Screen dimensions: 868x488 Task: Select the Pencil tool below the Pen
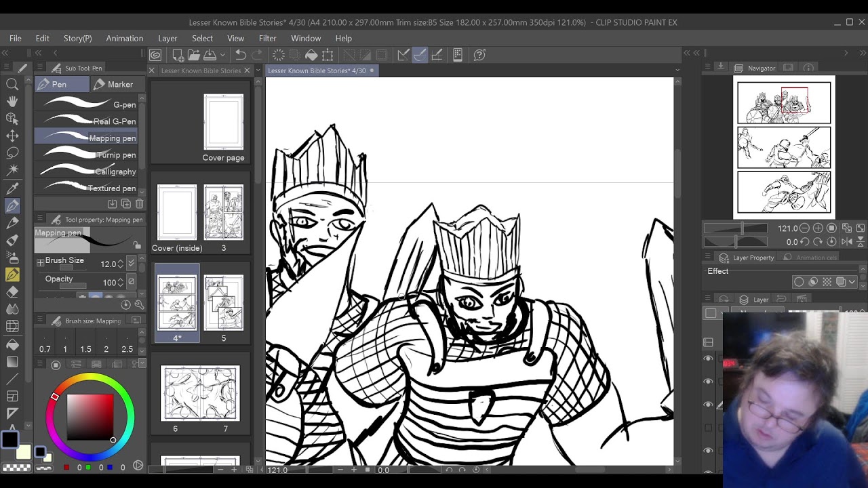click(x=12, y=222)
